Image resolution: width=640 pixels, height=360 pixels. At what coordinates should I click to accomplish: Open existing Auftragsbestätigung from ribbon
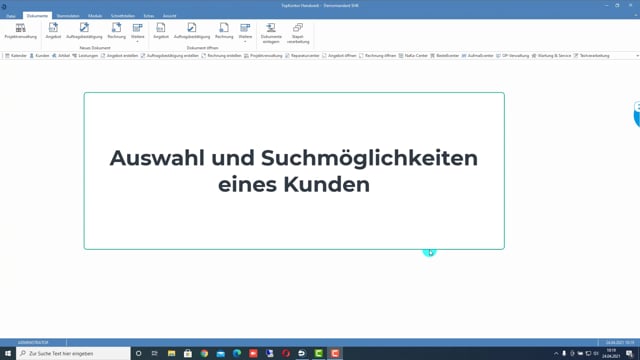tap(192, 31)
